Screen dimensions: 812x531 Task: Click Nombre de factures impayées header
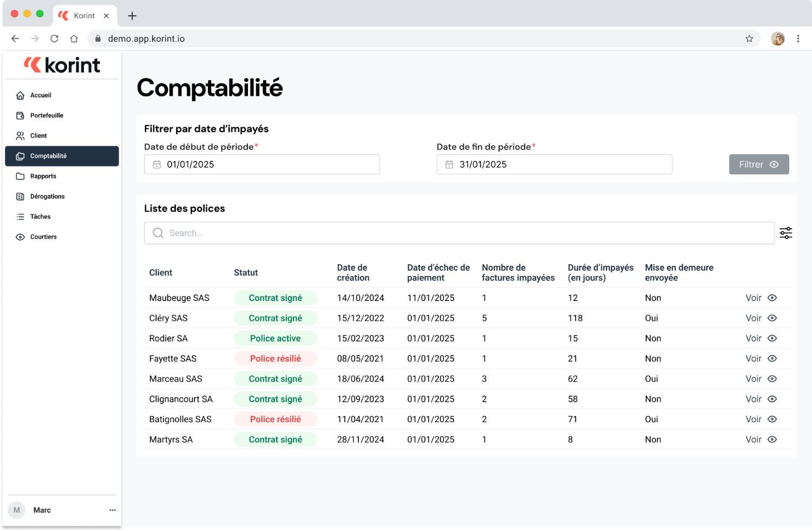click(518, 273)
